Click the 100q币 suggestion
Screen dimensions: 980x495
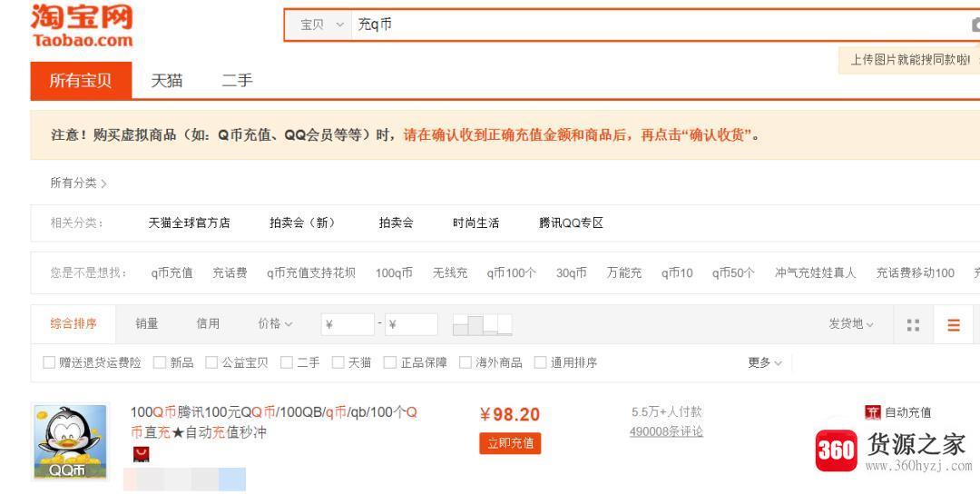394,272
